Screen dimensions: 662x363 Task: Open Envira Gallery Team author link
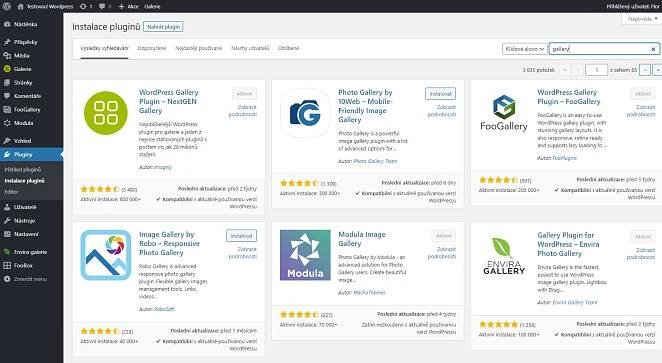575,302
